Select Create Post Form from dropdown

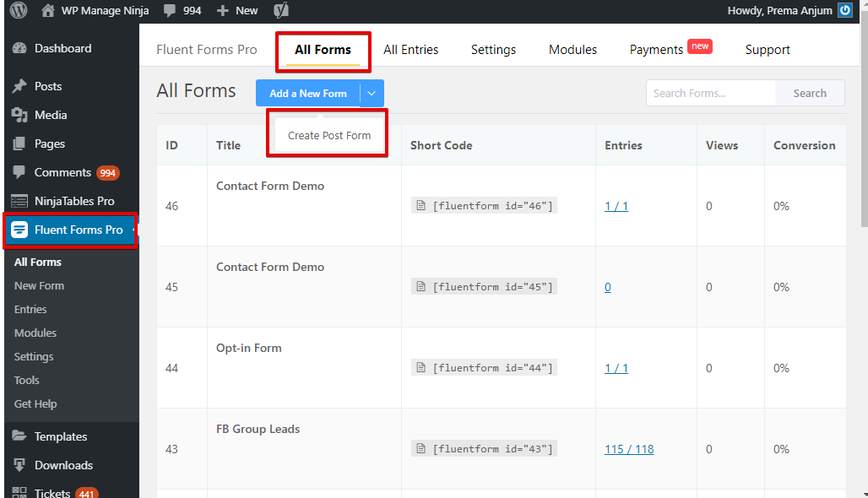(329, 136)
